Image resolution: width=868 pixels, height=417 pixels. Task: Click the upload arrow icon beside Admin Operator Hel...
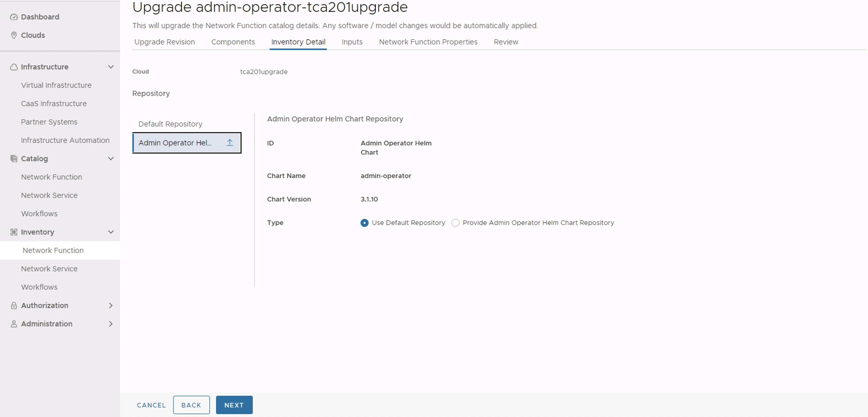(x=230, y=143)
